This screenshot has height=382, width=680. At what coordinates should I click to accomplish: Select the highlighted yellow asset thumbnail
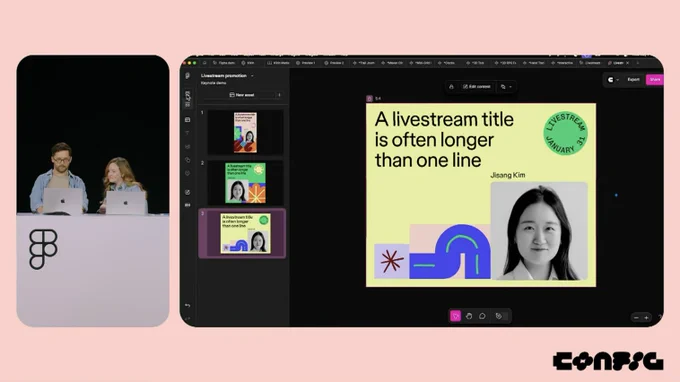coord(242,233)
